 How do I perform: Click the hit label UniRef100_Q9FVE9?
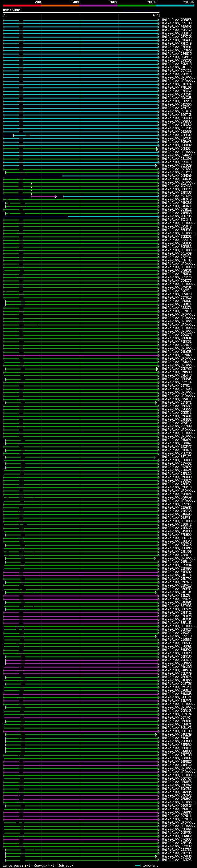[177, 74]
